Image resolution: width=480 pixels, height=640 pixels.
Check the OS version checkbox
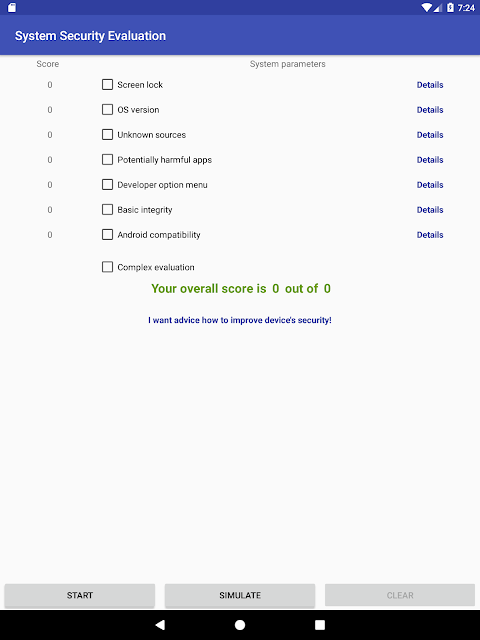(x=107, y=109)
